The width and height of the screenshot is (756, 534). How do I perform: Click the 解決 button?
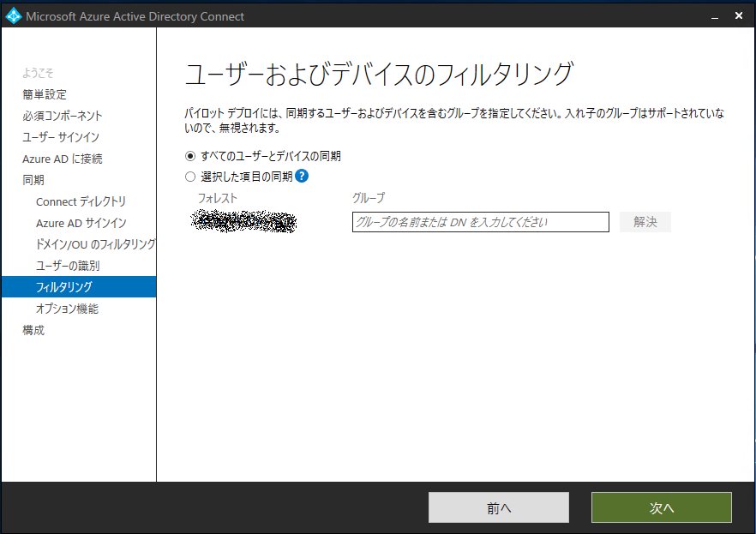coord(645,222)
